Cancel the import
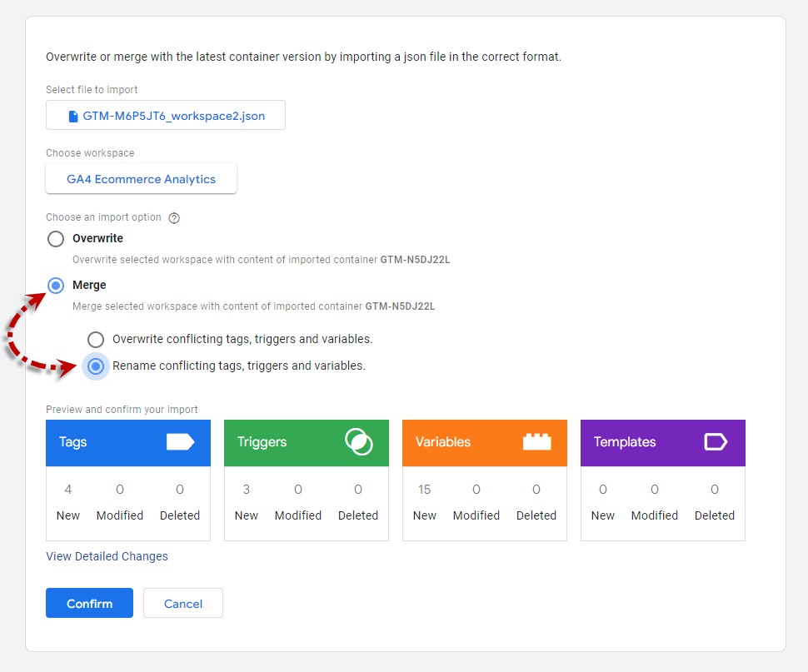This screenshot has height=672, width=808. coord(183,603)
